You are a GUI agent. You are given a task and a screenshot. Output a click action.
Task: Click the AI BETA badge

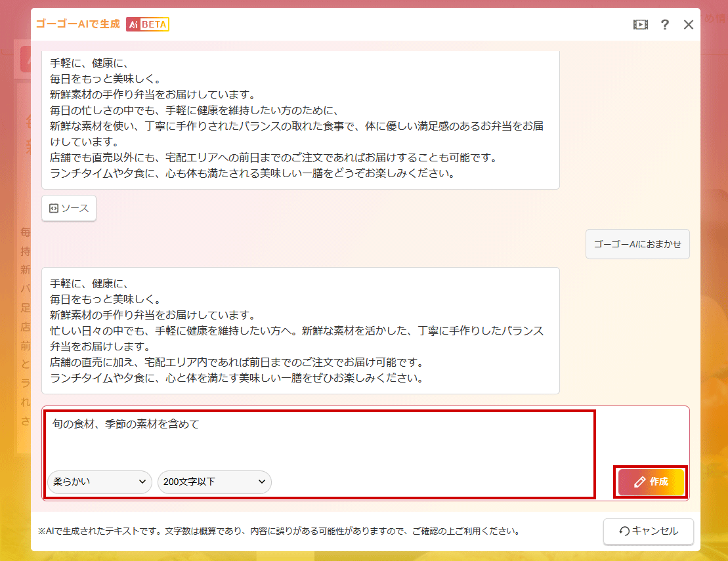(x=148, y=24)
